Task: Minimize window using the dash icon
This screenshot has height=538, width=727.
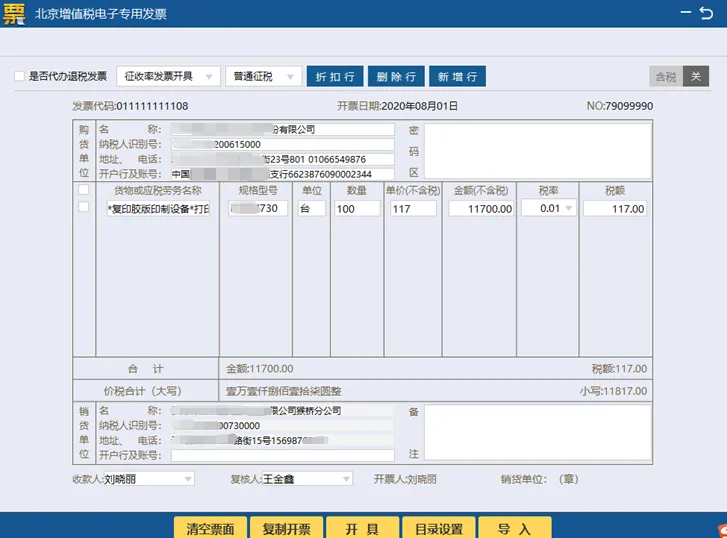Action: (686, 13)
